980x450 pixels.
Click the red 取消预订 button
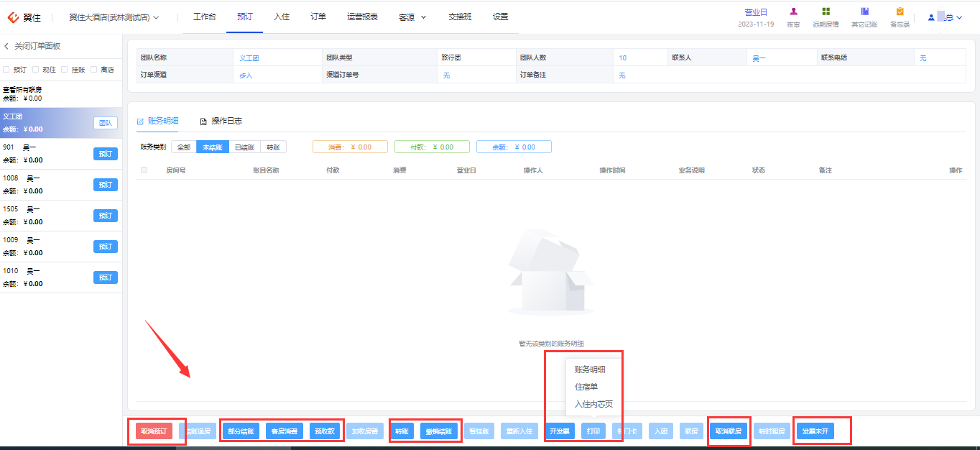coord(154,431)
